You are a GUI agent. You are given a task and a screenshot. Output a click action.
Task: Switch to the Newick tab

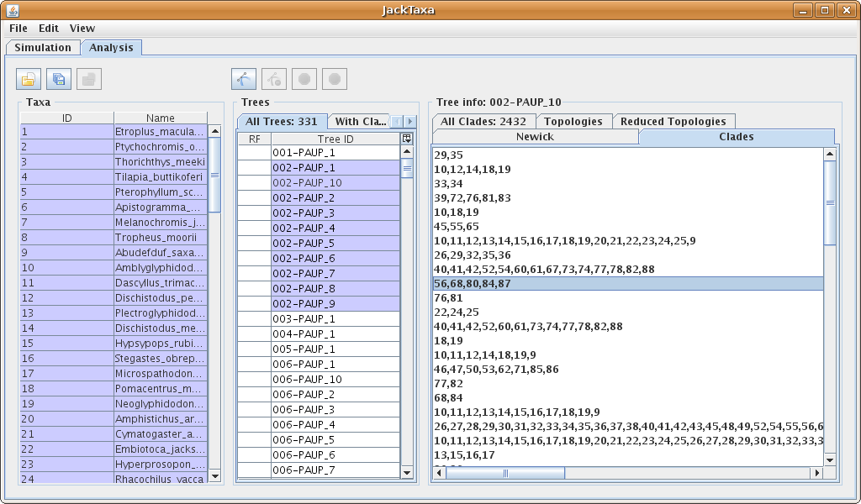[x=536, y=137]
